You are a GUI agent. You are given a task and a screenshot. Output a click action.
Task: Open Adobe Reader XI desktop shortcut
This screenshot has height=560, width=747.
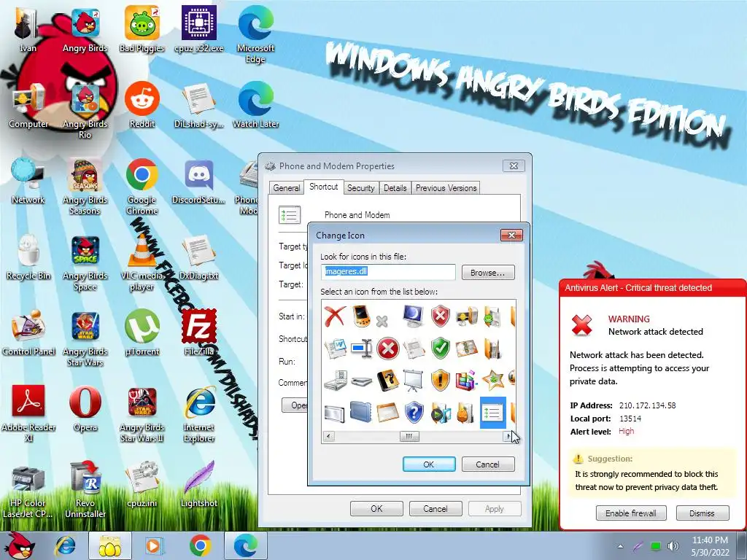click(28, 414)
